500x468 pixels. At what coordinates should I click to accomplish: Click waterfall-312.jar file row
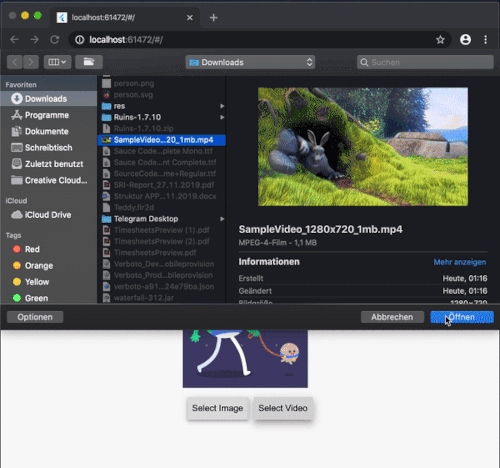[x=162, y=298]
